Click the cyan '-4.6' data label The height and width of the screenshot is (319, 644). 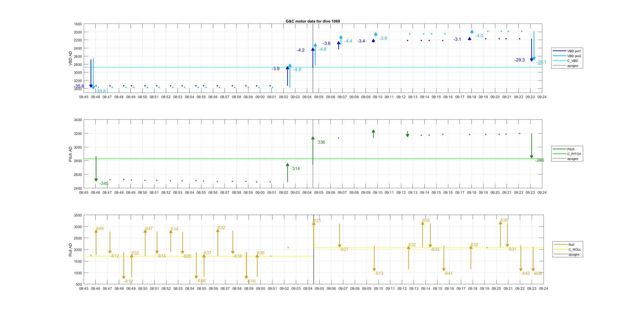[322, 49]
